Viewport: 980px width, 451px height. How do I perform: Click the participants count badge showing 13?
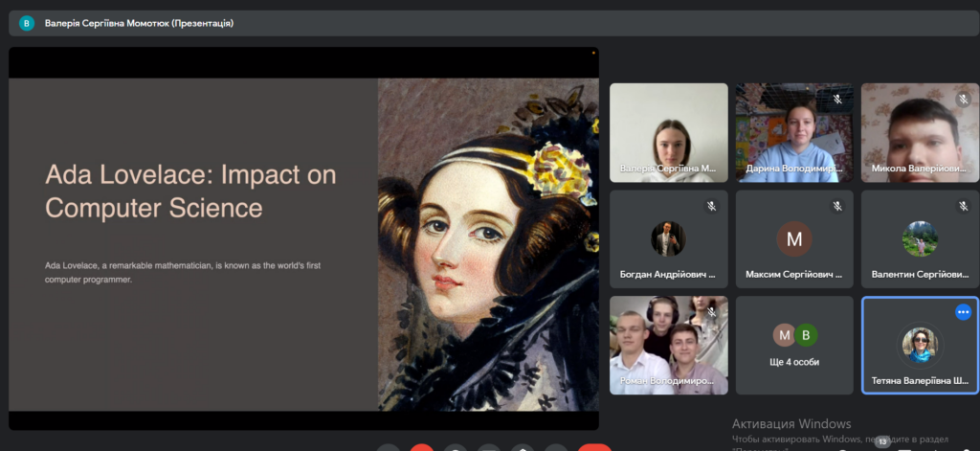pyautogui.click(x=881, y=441)
